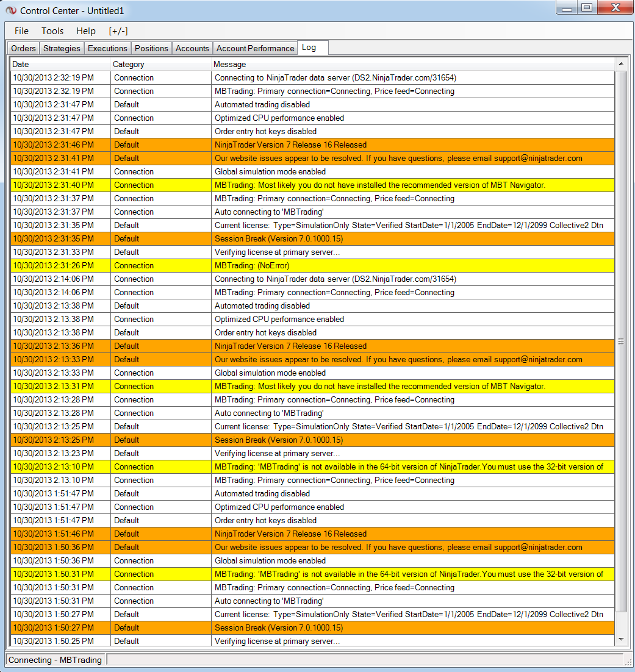
Task: Select 2:13:10 PM '64-bit version' warning row
Action: pyautogui.click(x=312, y=466)
